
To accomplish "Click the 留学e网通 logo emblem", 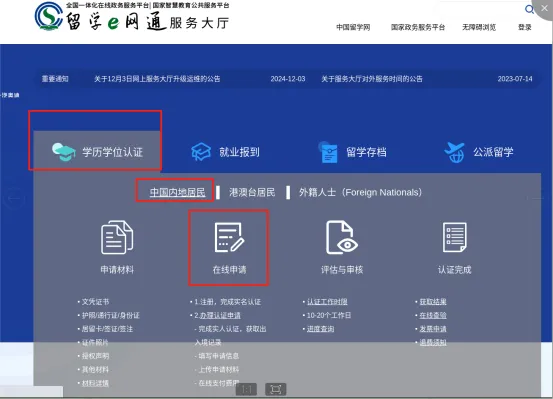I will [49, 16].
